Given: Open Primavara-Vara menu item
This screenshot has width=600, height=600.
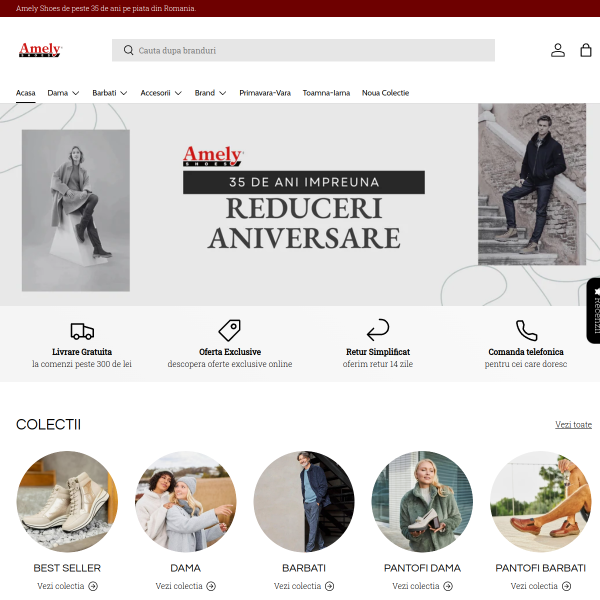Looking at the screenshot, I should click(x=265, y=93).
